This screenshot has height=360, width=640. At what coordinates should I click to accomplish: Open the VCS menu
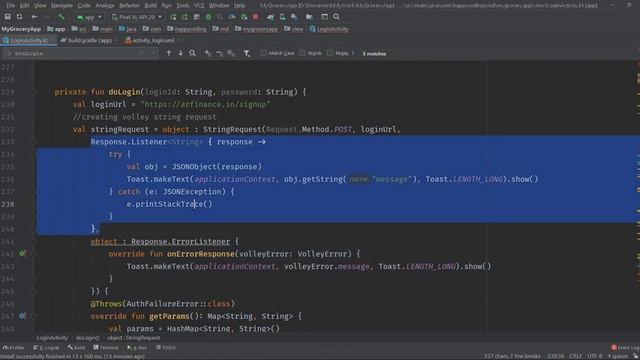pyautogui.click(x=199, y=5)
